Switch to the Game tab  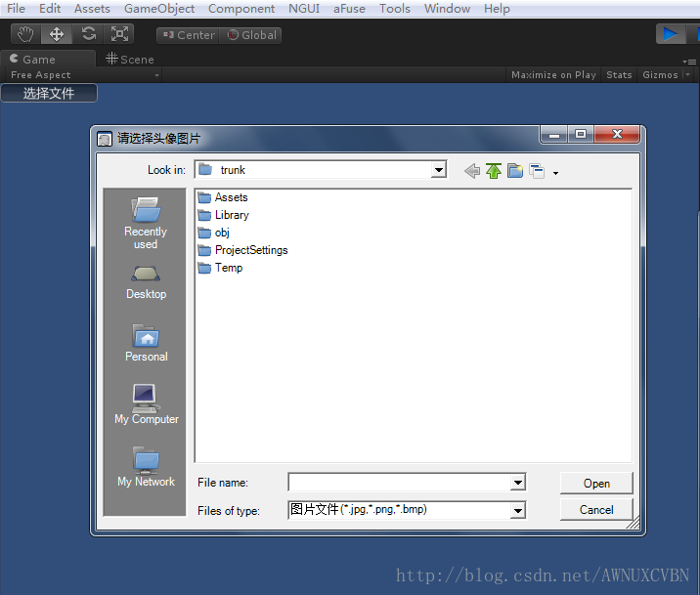pyautogui.click(x=47, y=59)
